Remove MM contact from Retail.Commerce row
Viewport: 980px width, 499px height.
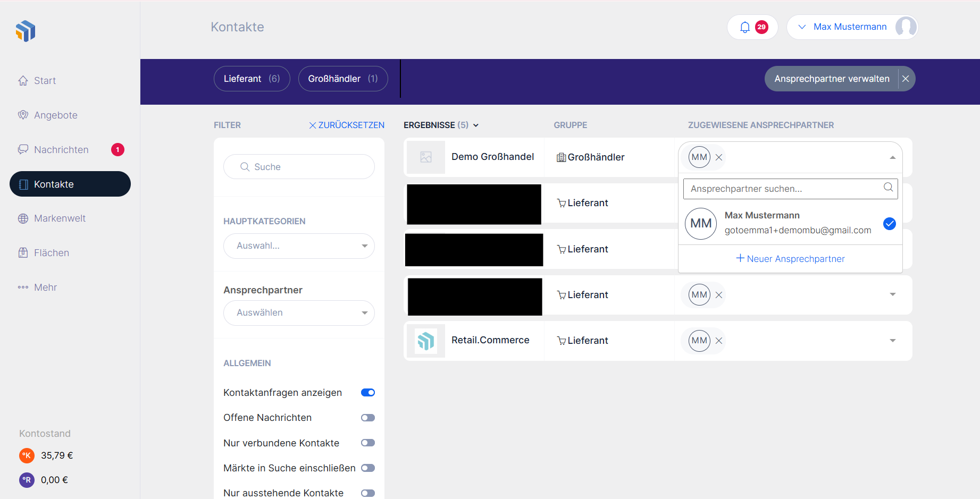pyautogui.click(x=718, y=341)
